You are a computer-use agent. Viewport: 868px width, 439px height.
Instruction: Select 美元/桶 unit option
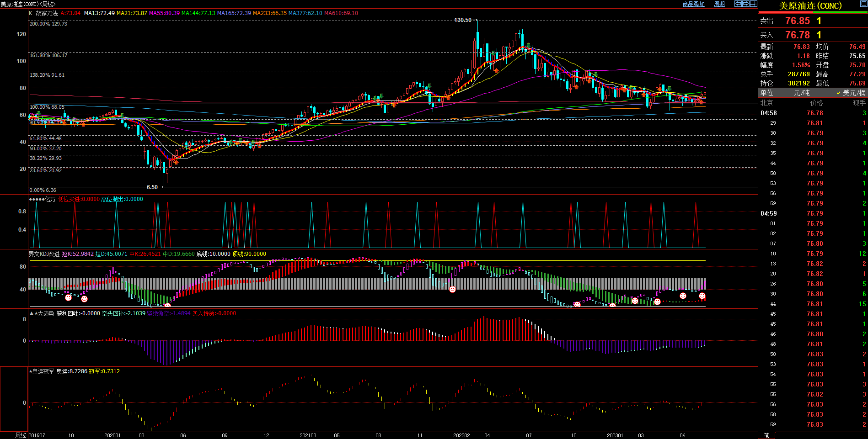853,93
